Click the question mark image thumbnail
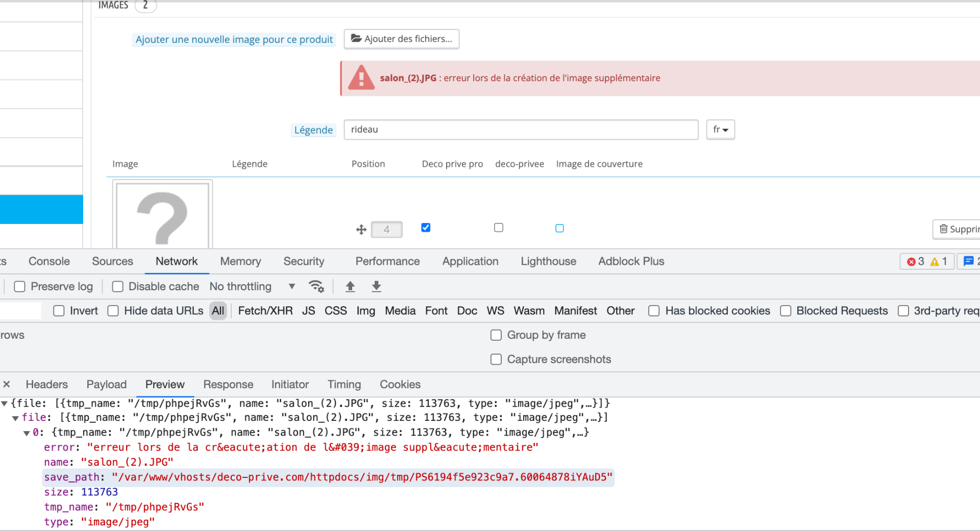Image resolution: width=980 pixels, height=531 pixels. point(162,215)
